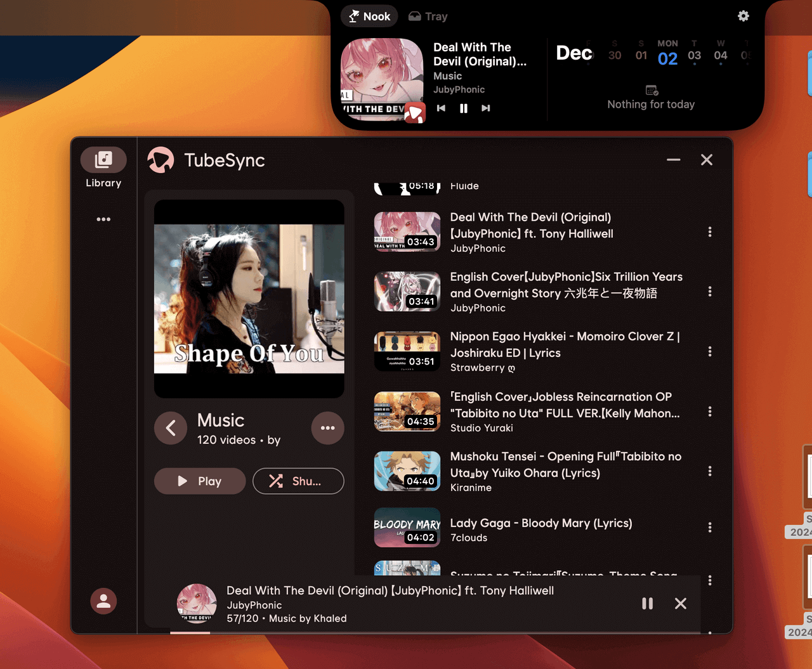
Task: Click Kiranime channel name
Action: [x=471, y=488]
